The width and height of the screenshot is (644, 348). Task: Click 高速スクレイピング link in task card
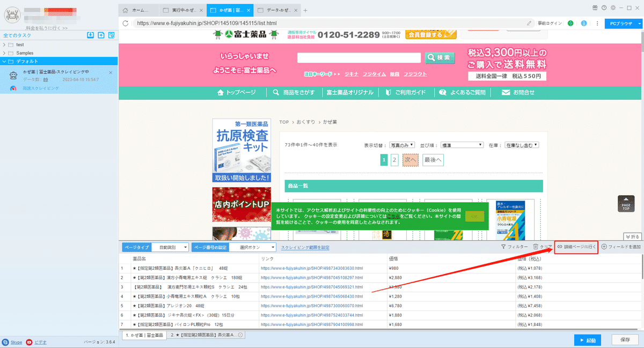[41, 88]
